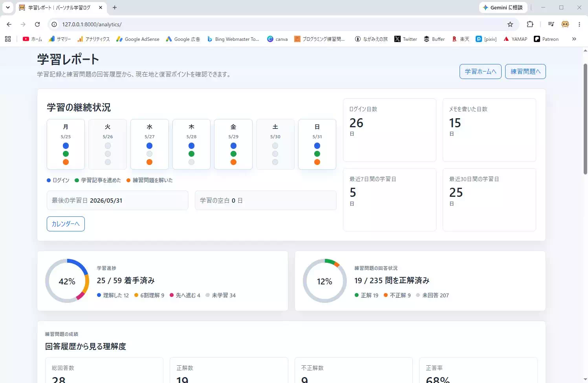588x383 pixels.
Task: Click the browser back arrow
Action: 9,24
